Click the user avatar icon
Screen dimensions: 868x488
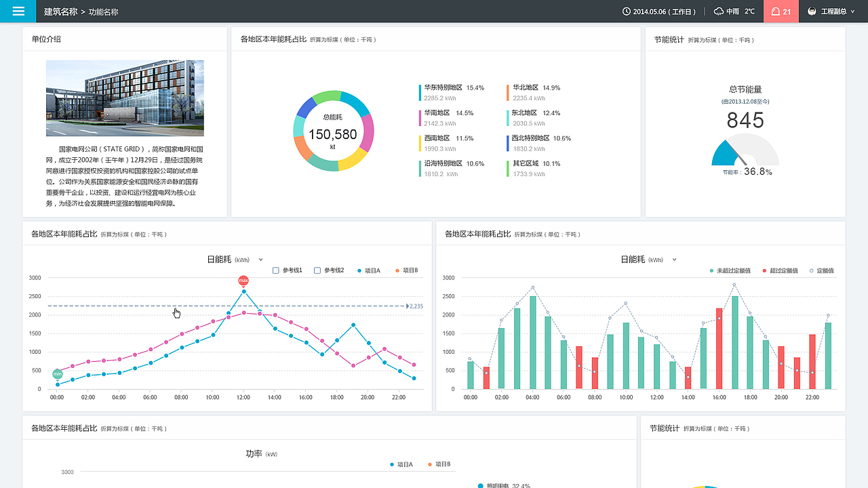click(812, 12)
